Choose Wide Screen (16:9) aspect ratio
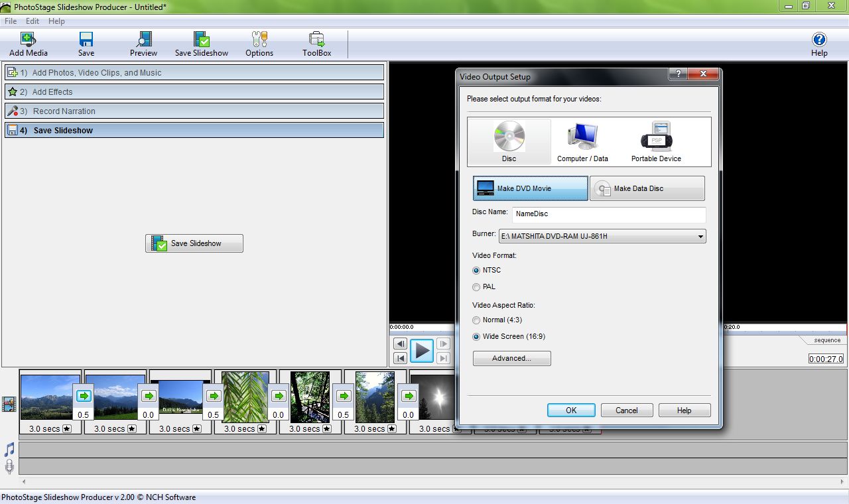This screenshot has height=504, width=849. pyautogui.click(x=476, y=337)
